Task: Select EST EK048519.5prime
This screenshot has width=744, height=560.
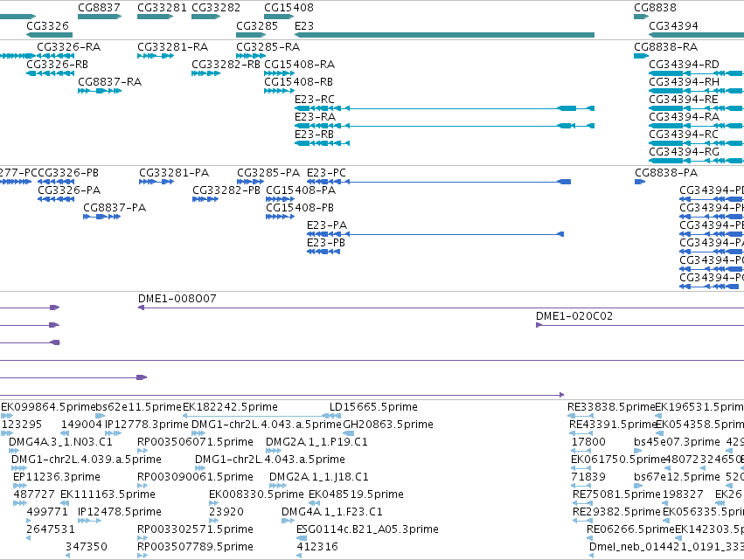Action: [x=314, y=503]
